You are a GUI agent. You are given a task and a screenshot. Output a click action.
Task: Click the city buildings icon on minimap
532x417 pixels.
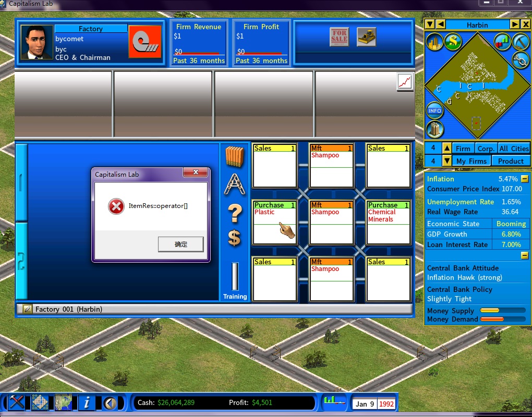[434, 42]
